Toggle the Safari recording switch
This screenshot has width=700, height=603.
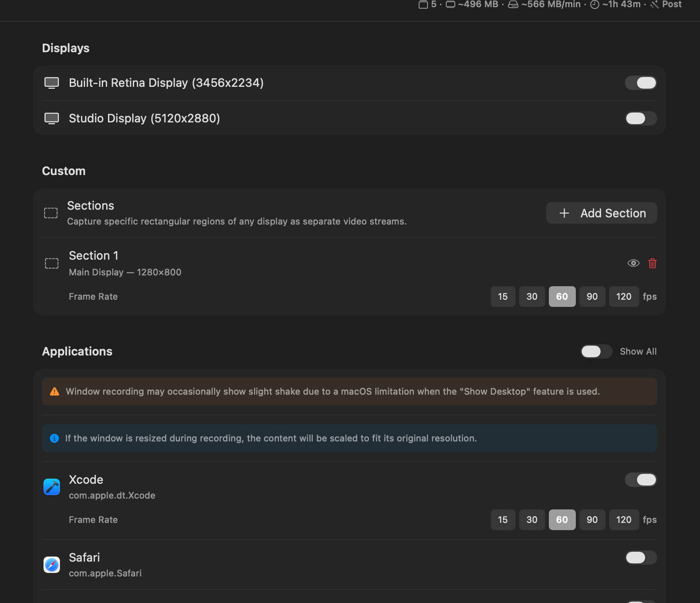point(641,558)
